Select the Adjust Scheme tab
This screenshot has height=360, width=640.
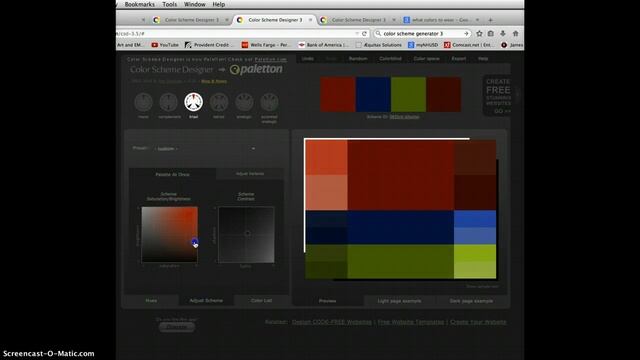tap(206, 300)
